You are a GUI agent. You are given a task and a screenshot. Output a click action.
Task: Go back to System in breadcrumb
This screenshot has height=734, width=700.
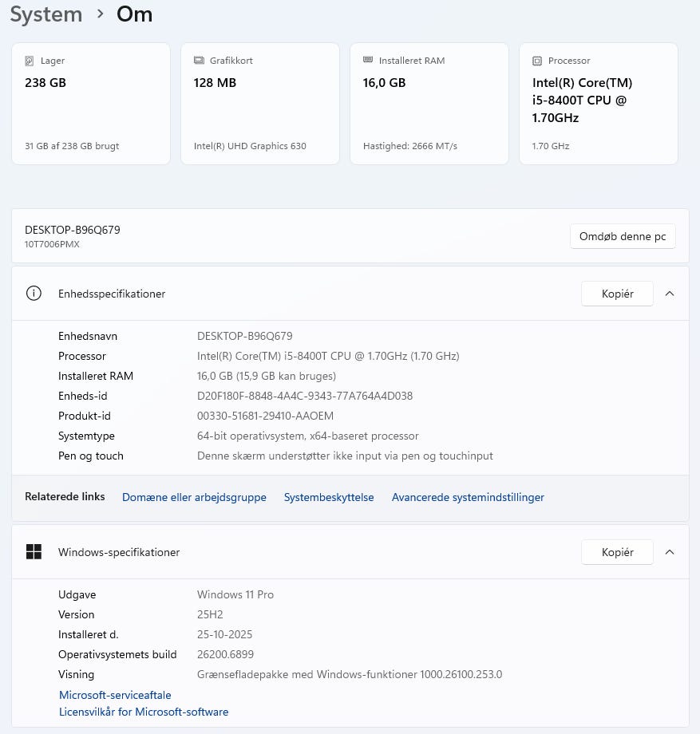tap(46, 14)
